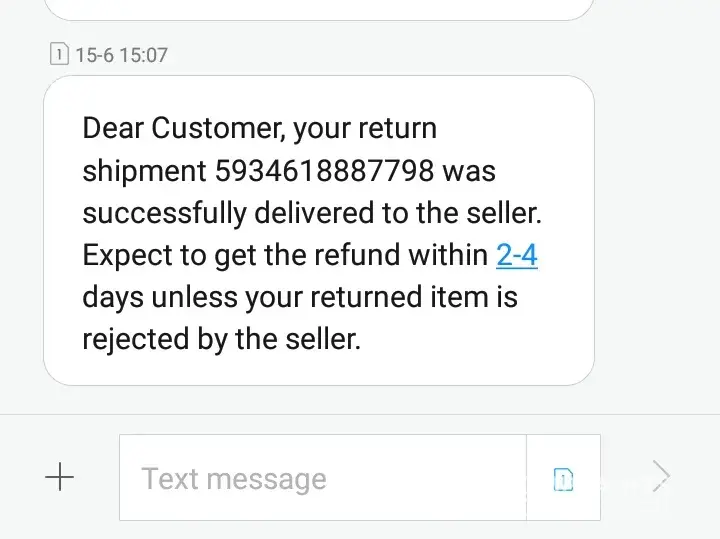Viewport: 720px width, 539px height.
Task: Click the word "shipment" in the message
Action: point(144,171)
